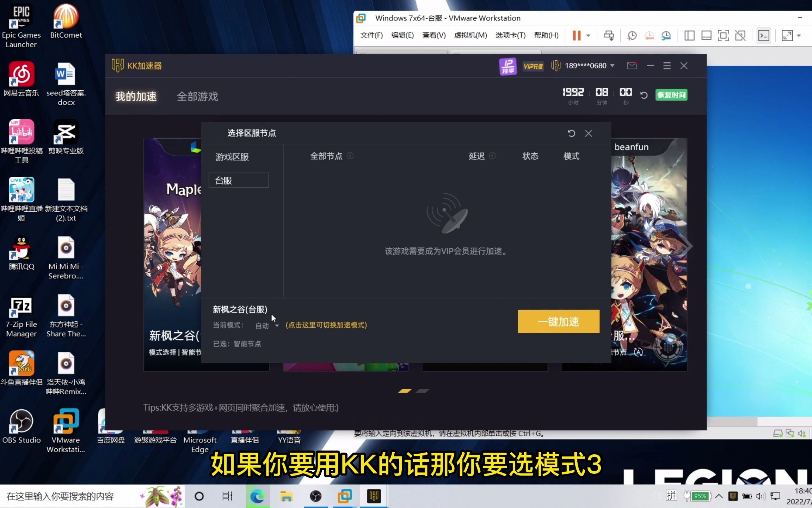
Task: Open VMware 文件(F) menu
Action: [371, 35]
